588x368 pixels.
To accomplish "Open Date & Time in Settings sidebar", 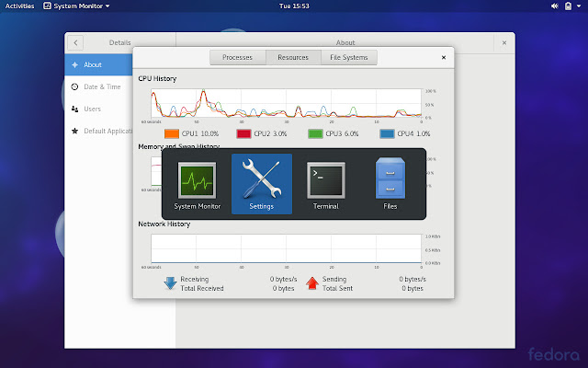I will (x=98, y=86).
